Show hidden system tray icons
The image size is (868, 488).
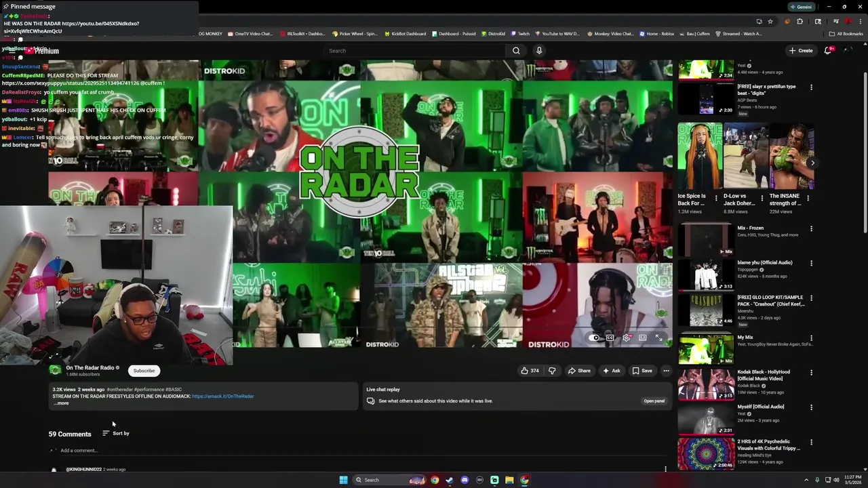[806, 480]
